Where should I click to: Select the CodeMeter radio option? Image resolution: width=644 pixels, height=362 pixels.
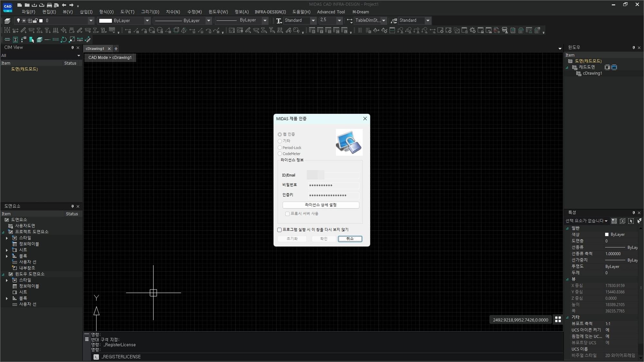[x=279, y=154]
